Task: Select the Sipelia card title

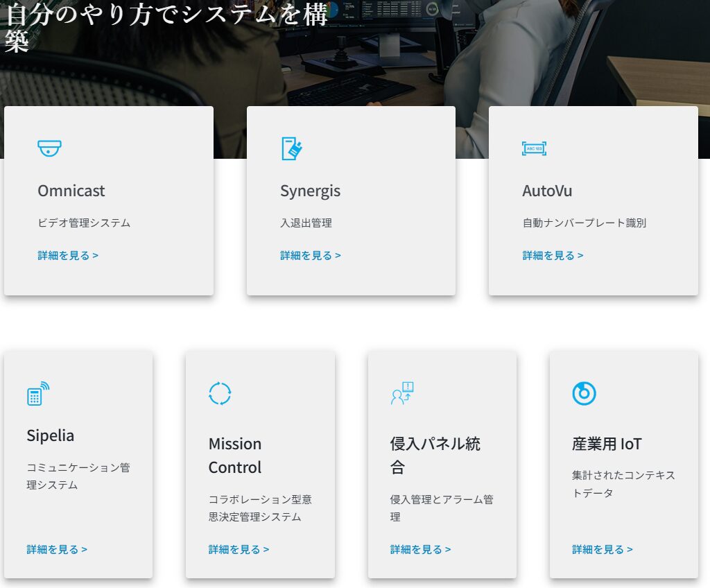Action: 50,435
